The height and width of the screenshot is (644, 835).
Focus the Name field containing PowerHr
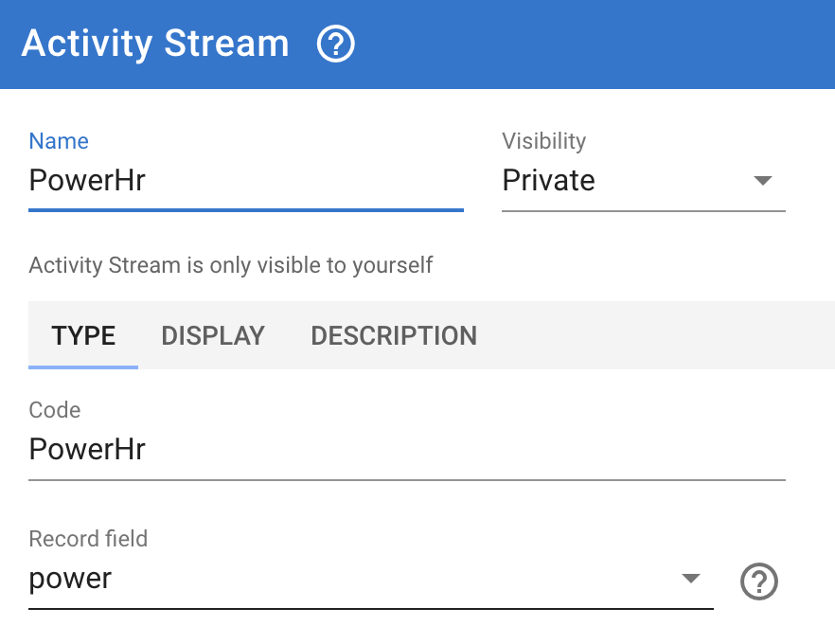(246, 180)
